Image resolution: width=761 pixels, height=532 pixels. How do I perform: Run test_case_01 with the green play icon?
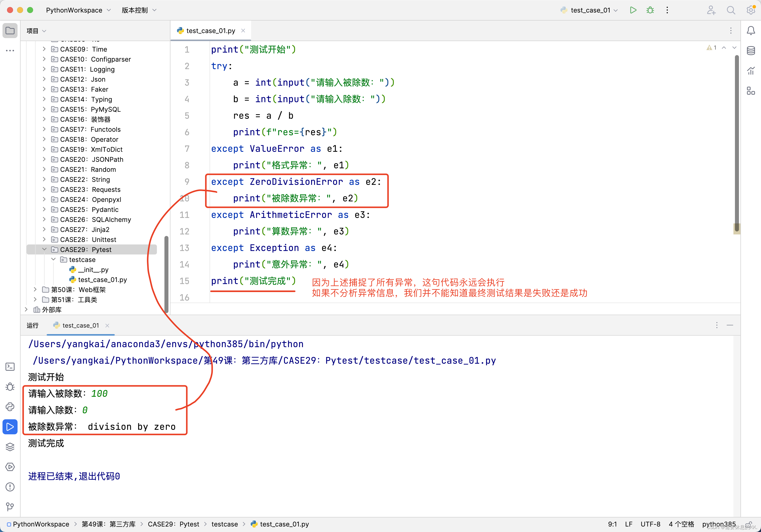[633, 10]
